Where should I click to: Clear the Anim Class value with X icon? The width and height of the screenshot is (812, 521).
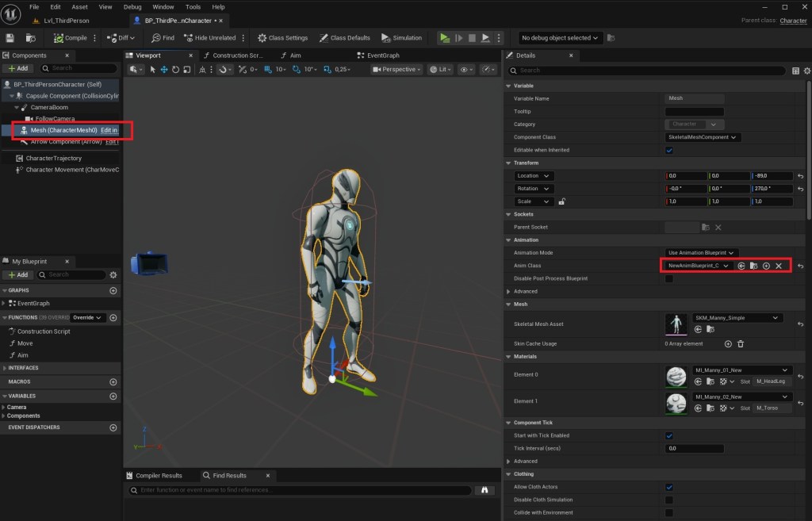(x=779, y=266)
